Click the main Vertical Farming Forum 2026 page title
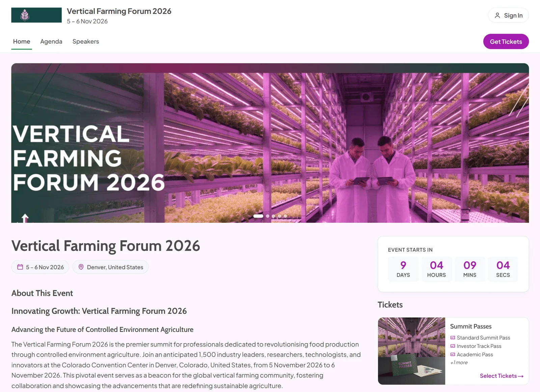This screenshot has width=540, height=392. pyautogui.click(x=106, y=246)
